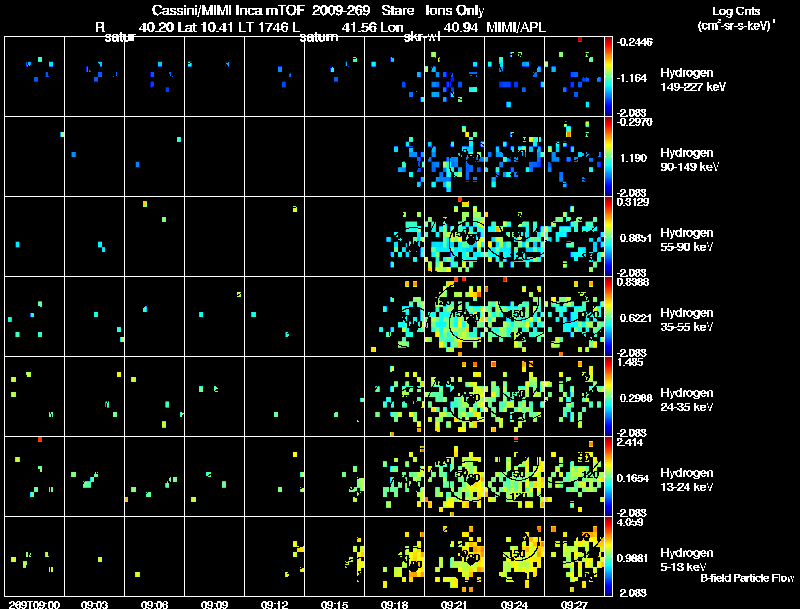
Task: Click the Hydrogen 5-13 keV row label
Action: point(687,560)
